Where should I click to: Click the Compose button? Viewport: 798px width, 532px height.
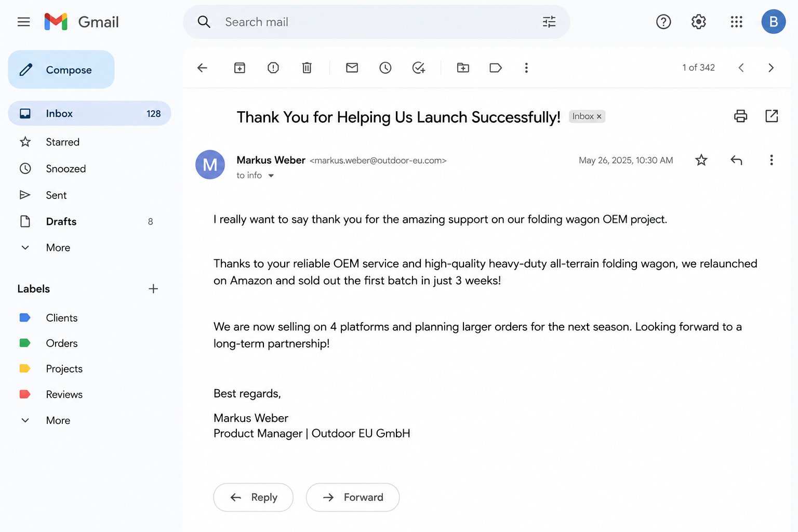(61, 70)
